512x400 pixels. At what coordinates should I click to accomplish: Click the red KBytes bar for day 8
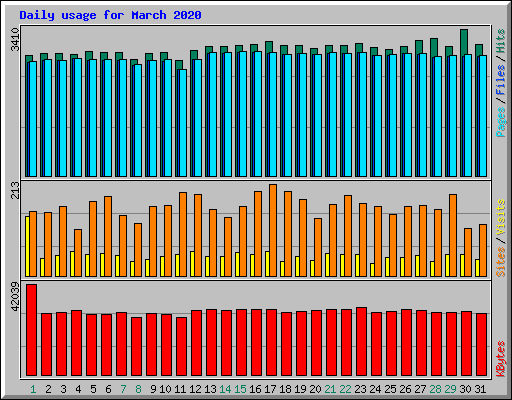click(136, 347)
